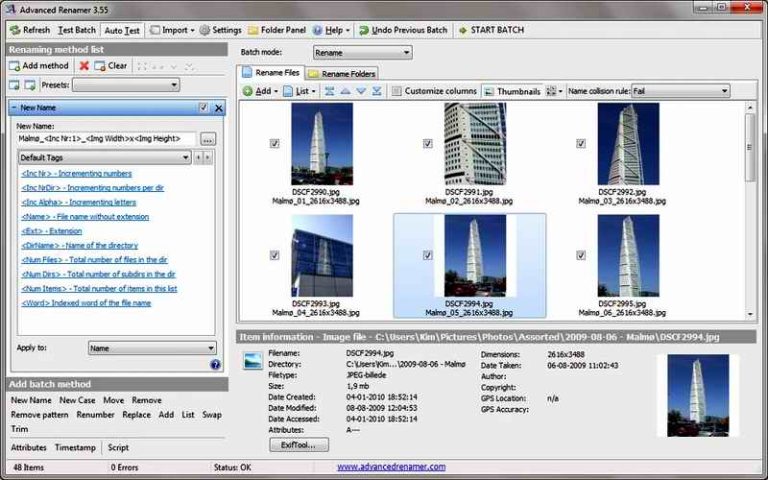
Task: Move selected item to top of list
Action: pyautogui.click(x=329, y=91)
